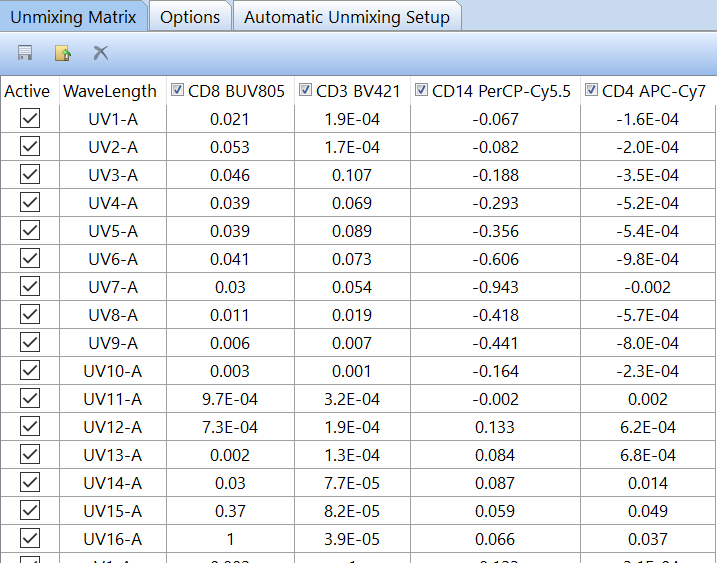Open the Automatic Unmixing Setup tab
Viewport: 717px width, 563px height.
(347, 17)
